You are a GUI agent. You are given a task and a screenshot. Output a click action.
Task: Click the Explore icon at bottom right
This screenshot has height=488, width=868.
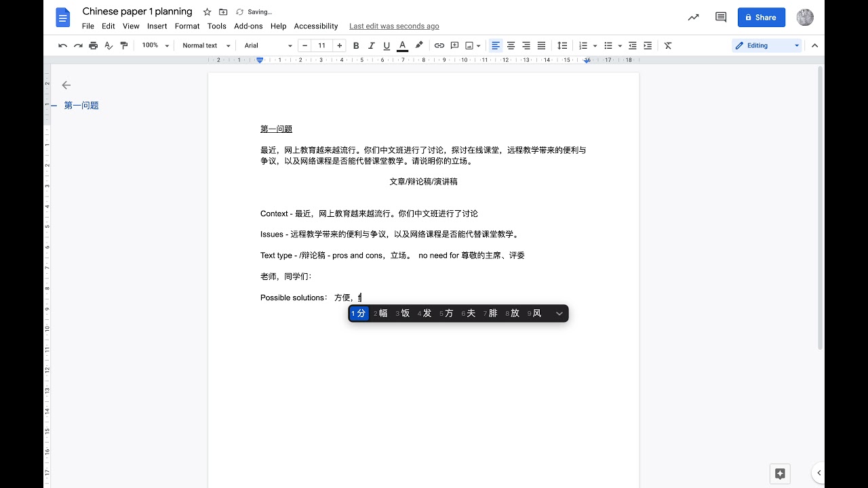pos(780,474)
